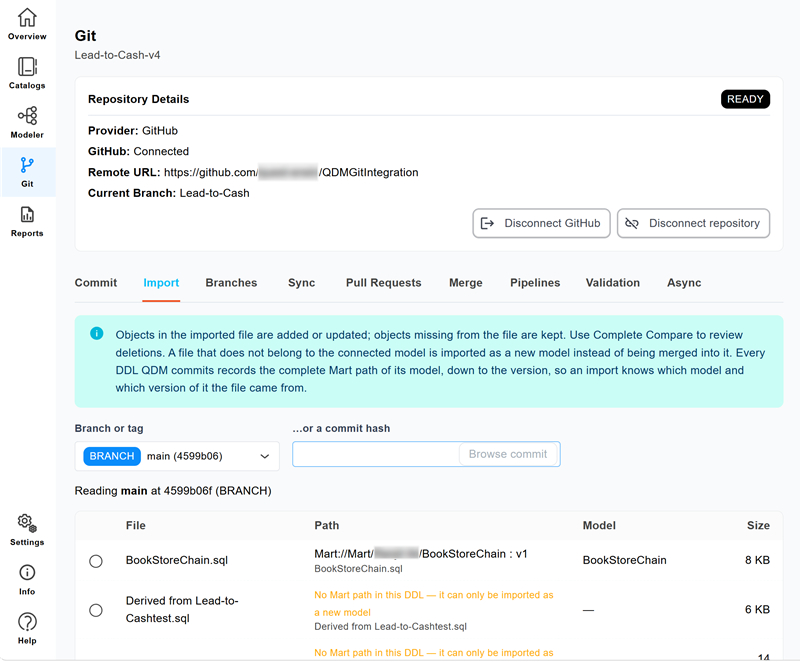Click the Derived from Lead-to-Cashtest.sql file name

[182, 609]
